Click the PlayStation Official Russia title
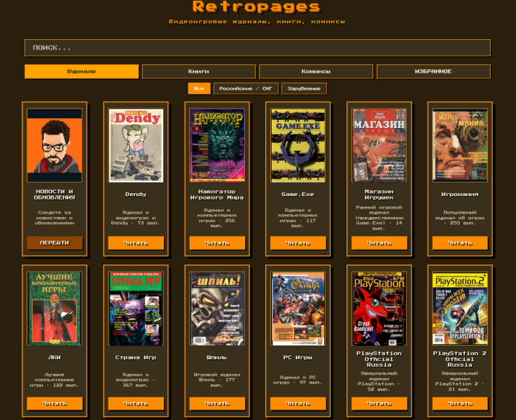Viewport: 516px width, 420px height. coord(379,359)
